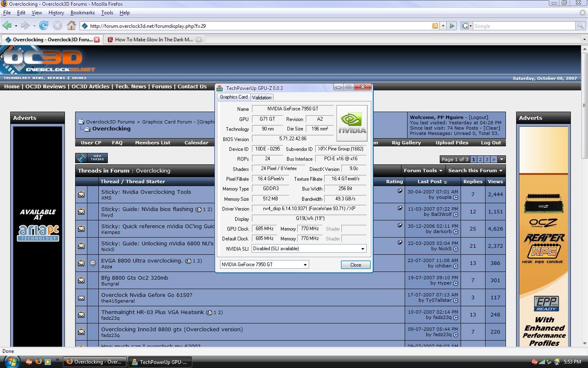Viewport: 588px width, 368px height.
Task: Open the Tools menu
Action: (107, 13)
